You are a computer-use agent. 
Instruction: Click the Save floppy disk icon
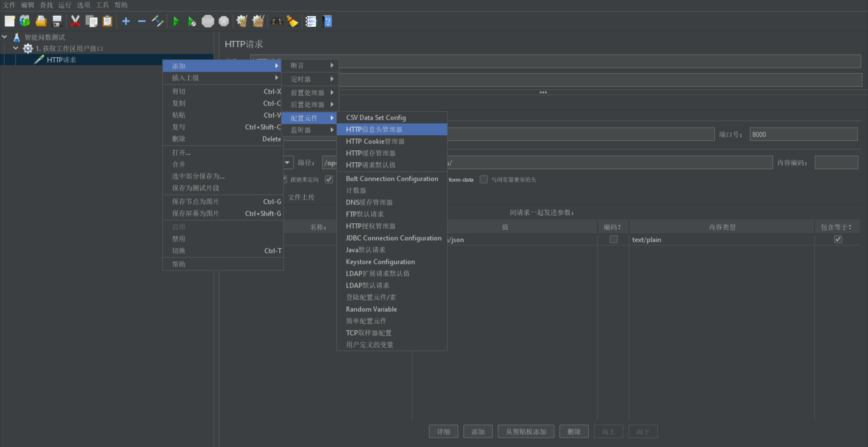click(57, 21)
